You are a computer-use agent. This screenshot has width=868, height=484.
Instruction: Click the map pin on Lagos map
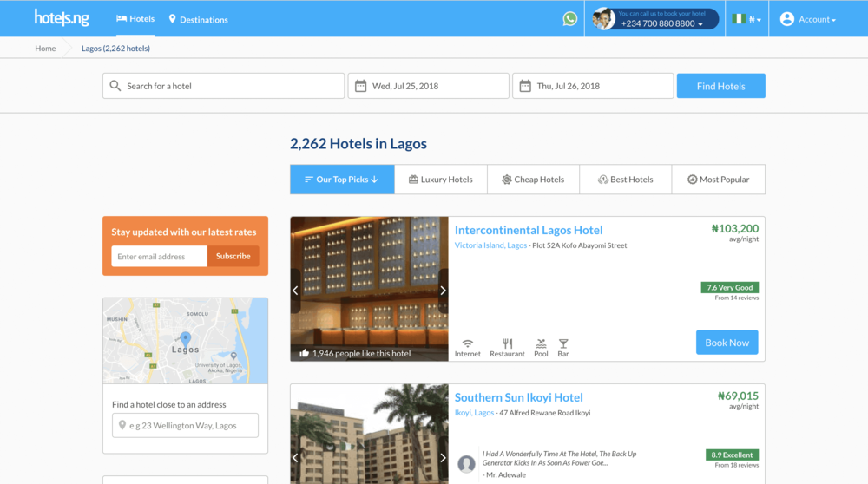point(186,338)
